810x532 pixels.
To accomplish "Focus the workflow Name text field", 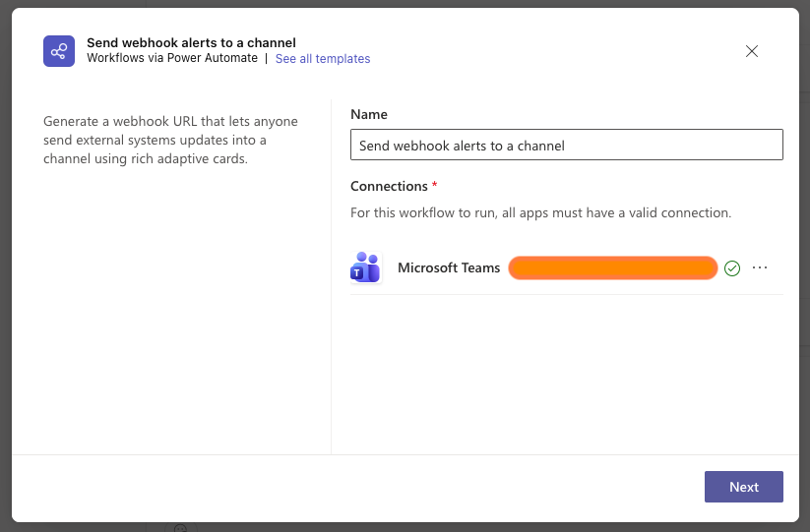I will click(x=566, y=146).
